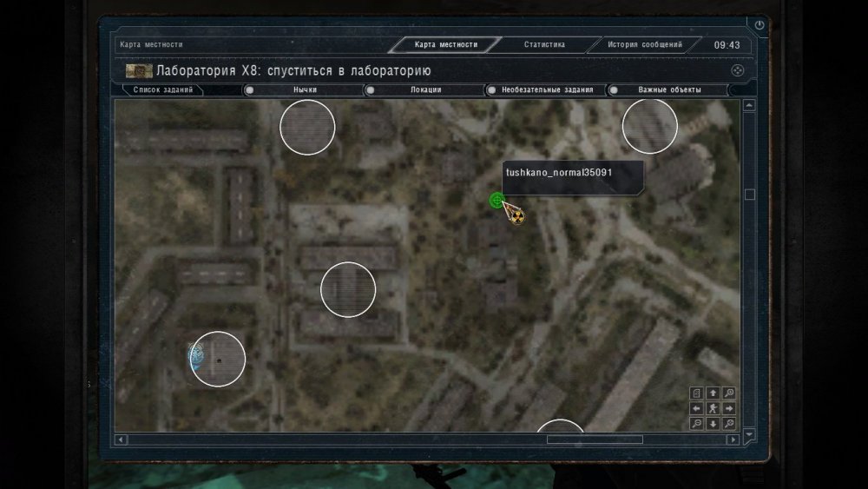Click the radiation symbol marker on the map
Screen dimensions: 868x489
pos(516,216)
